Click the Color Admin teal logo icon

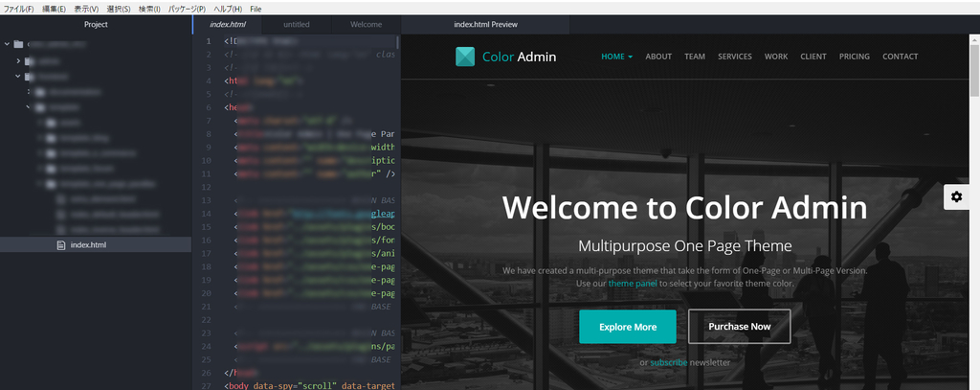pyautogui.click(x=465, y=57)
